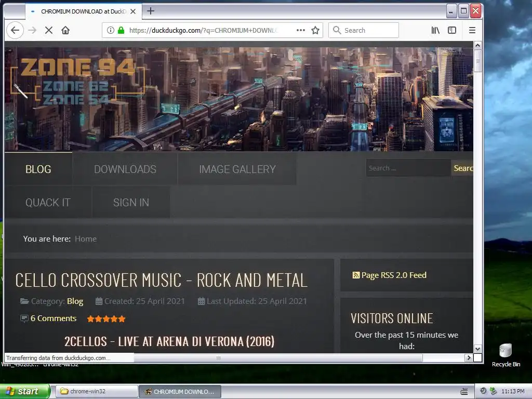Screen dimensions: 532x399
Task: Open the page actions ellipsis menu
Action: point(301,30)
